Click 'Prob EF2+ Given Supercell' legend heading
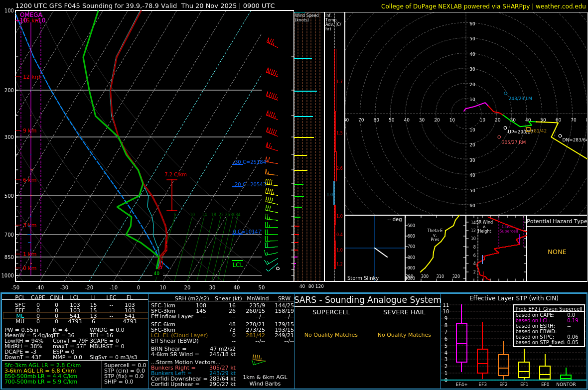Viewport: 588px width, 390px height. coord(549,309)
